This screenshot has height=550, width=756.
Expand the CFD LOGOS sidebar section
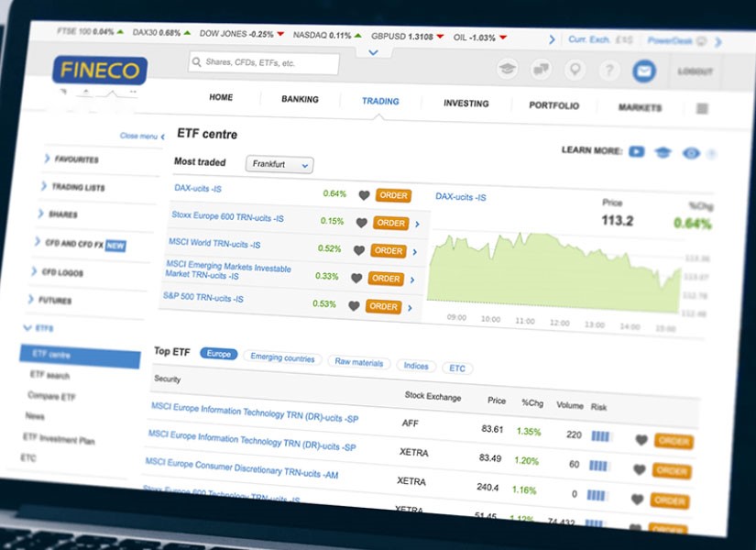coord(58,272)
